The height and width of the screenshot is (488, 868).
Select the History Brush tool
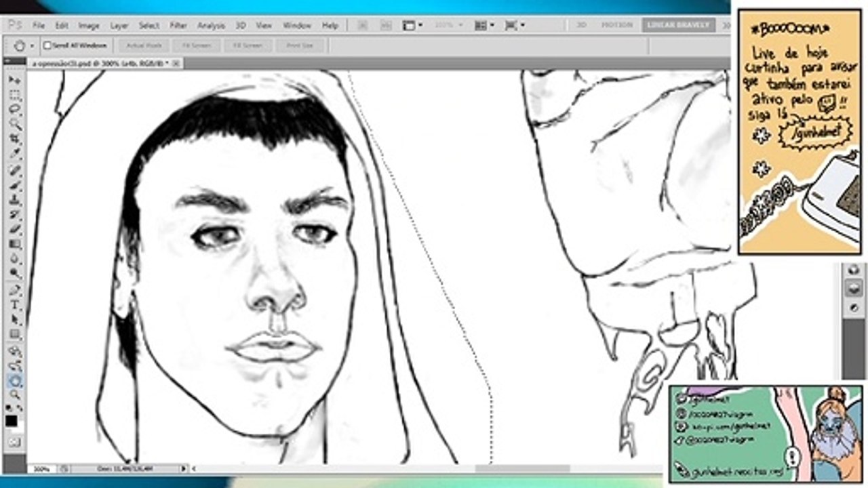point(14,216)
